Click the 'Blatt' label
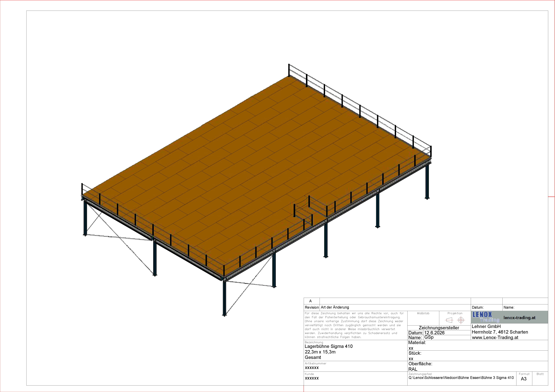 540,374
